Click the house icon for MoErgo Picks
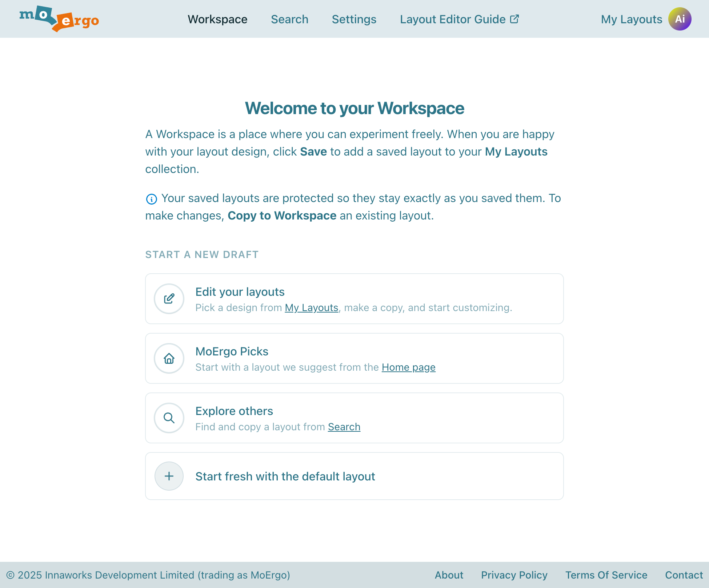Viewport: 709px width, 588px height. pyautogui.click(x=169, y=358)
